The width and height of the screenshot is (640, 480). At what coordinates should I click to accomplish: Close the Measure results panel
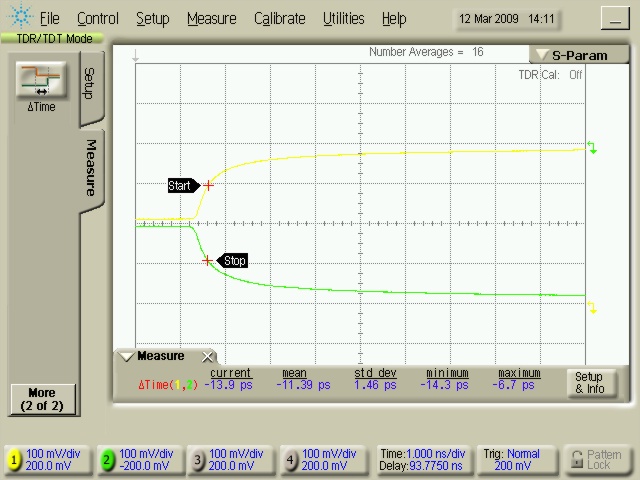point(207,357)
